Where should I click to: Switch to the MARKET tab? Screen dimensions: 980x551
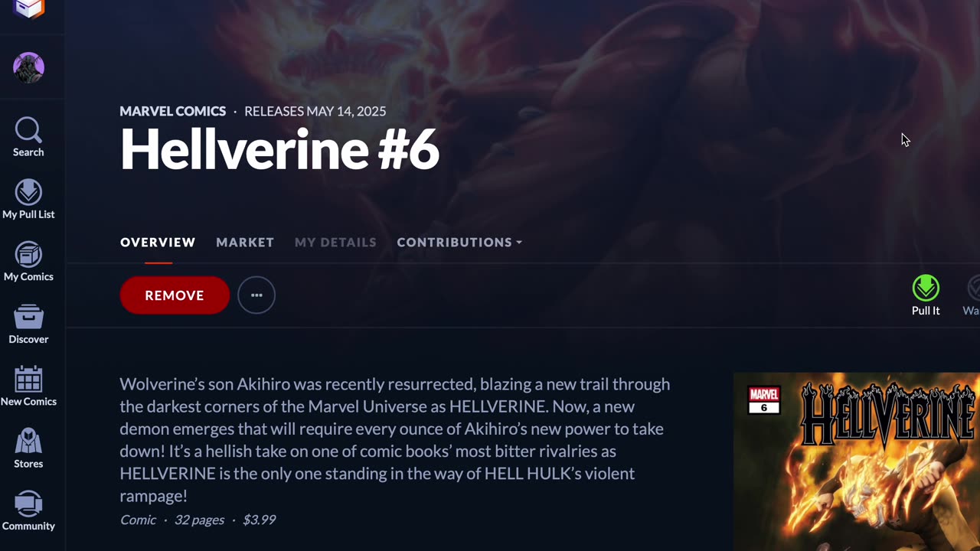click(x=245, y=243)
